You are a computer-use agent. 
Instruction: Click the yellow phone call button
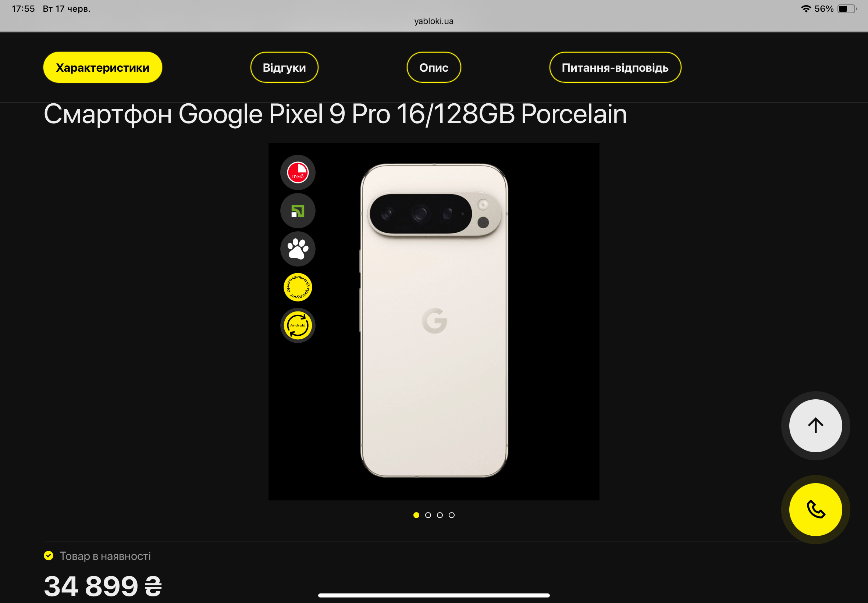pyautogui.click(x=815, y=509)
